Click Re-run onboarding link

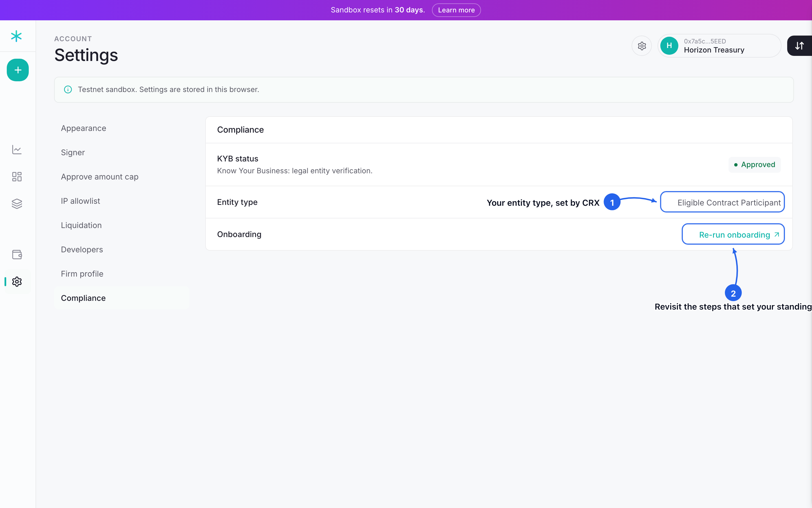click(739, 235)
